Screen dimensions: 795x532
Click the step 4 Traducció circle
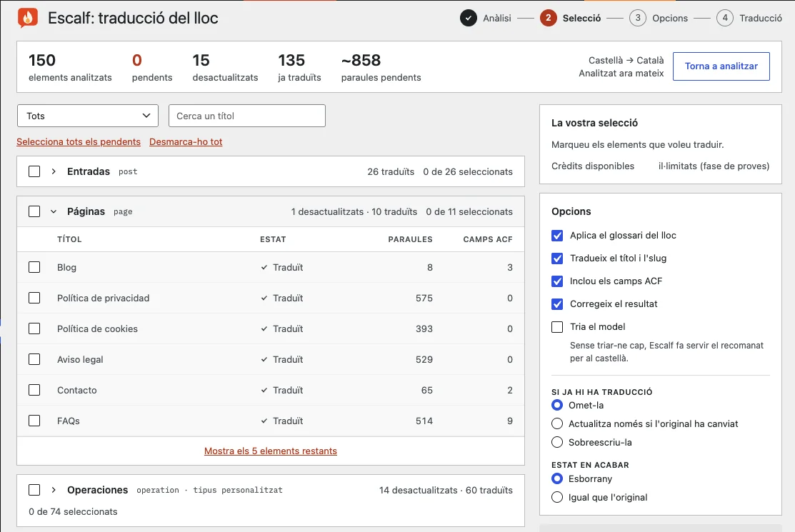click(725, 19)
